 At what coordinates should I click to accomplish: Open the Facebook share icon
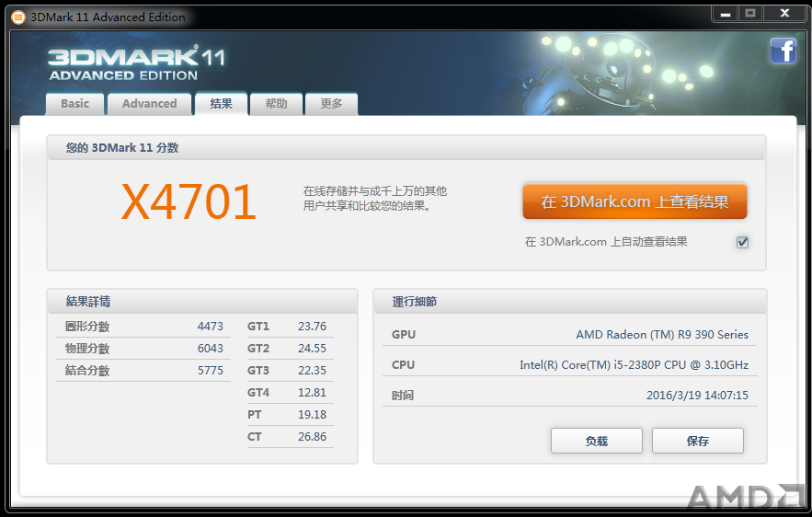coord(783,51)
